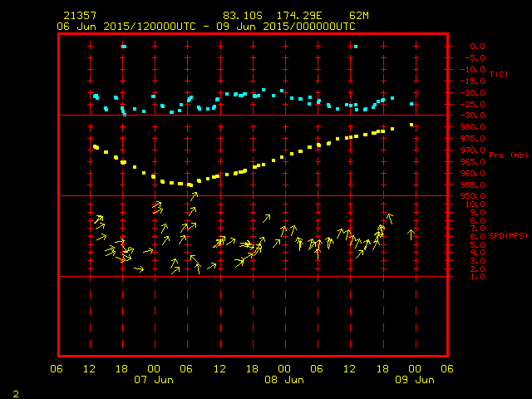Click the last cyan temperature point above 09 Jun 00
The width and height of the screenshot is (532, 399).
pyautogui.click(x=411, y=104)
